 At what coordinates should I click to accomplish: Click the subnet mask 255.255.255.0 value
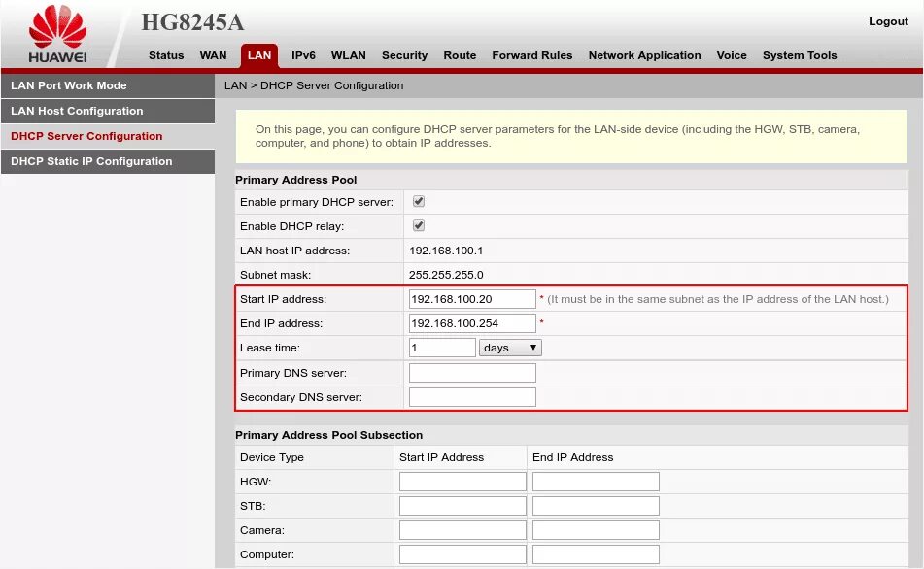[x=446, y=275]
